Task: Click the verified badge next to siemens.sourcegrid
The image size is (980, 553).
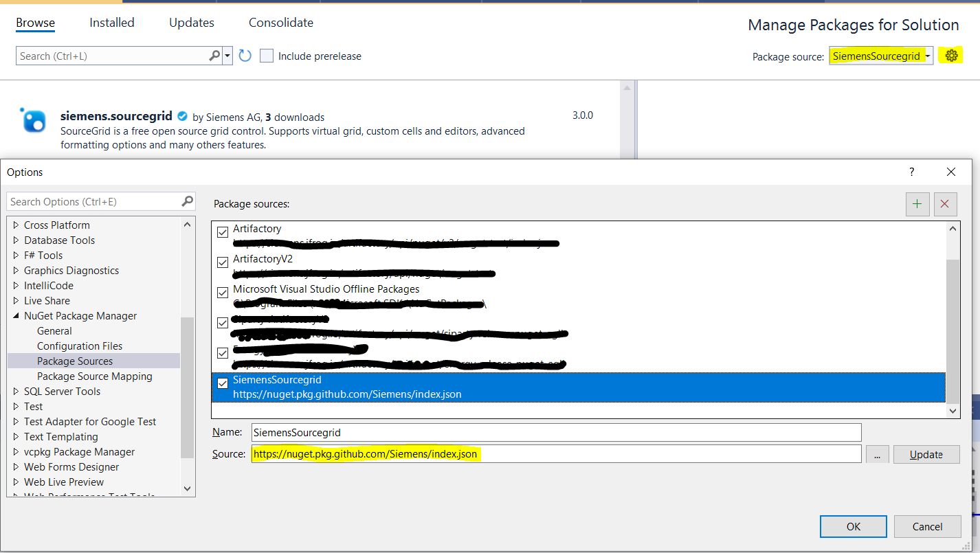Action: point(182,116)
